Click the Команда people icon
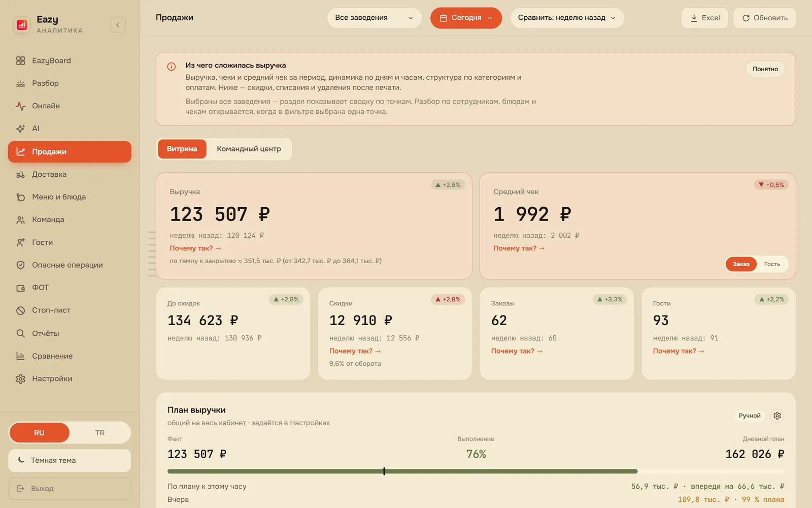This screenshot has width=812, height=508. (x=20, y=219)
